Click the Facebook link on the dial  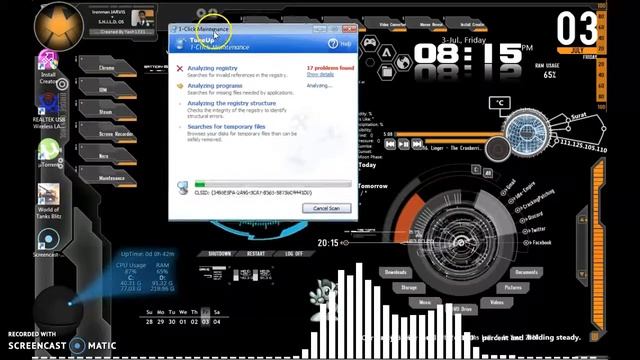point(538,242)
